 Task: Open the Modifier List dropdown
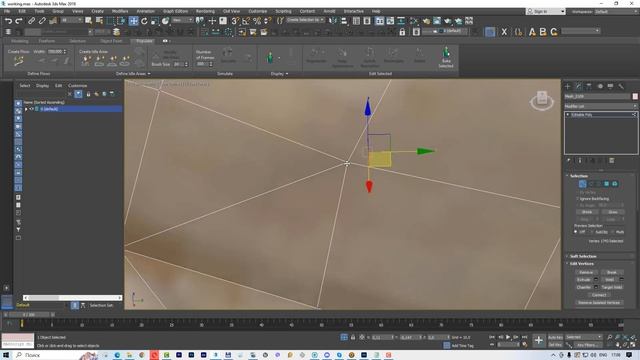600,106
